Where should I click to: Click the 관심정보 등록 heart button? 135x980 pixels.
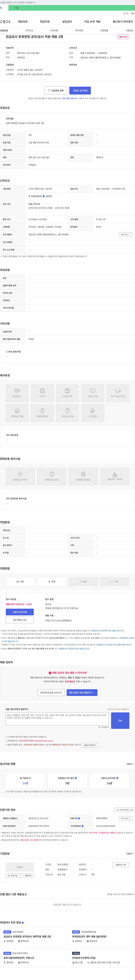click(56, 91)
